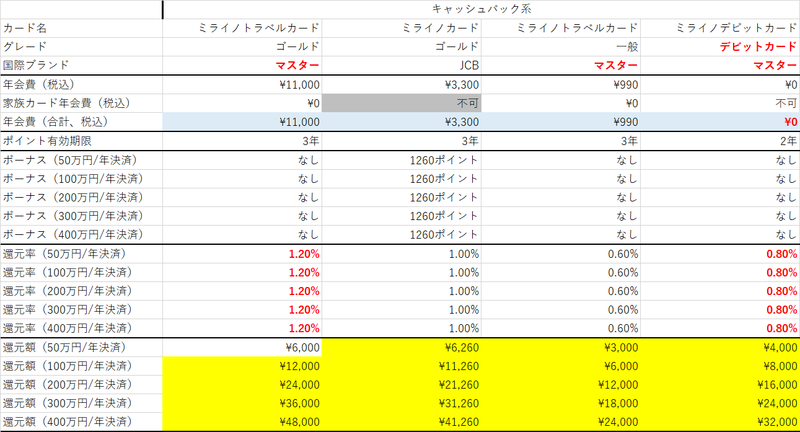Select the 還元率（300万円/年決済） label

tap(67, 310)
